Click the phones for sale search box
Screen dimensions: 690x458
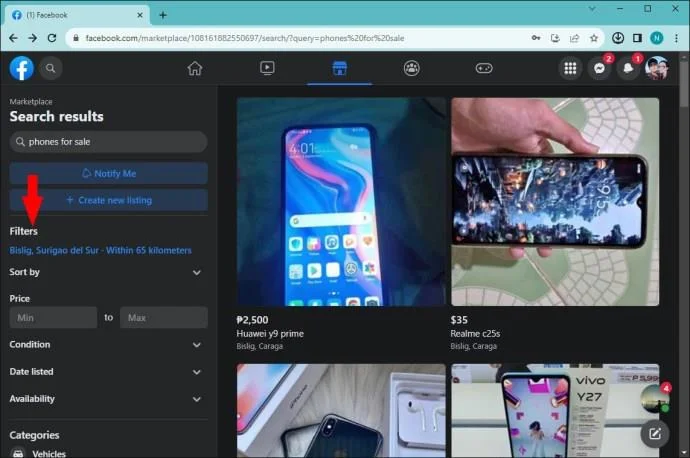tap(109, 142)
